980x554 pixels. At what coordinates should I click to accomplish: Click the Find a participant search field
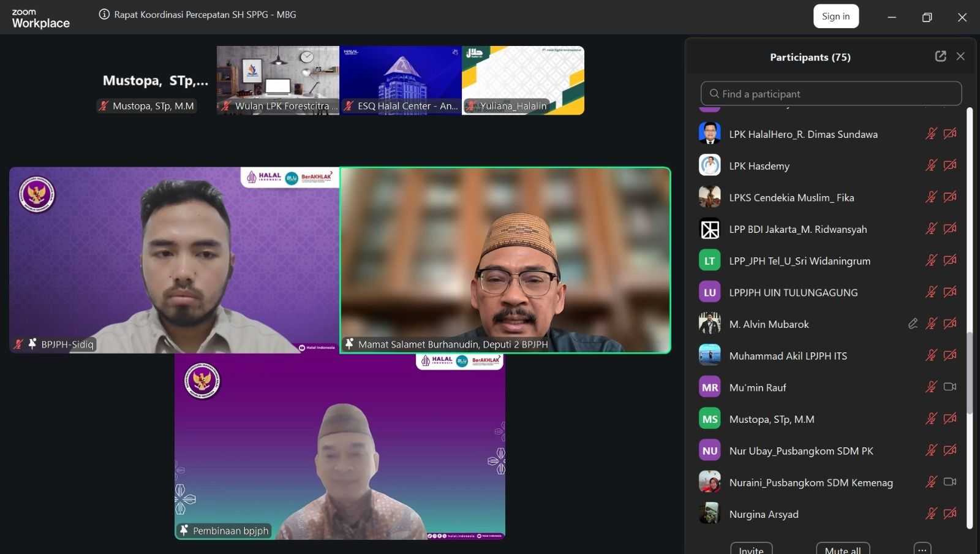pyautogui.click(x=831, y=94)
